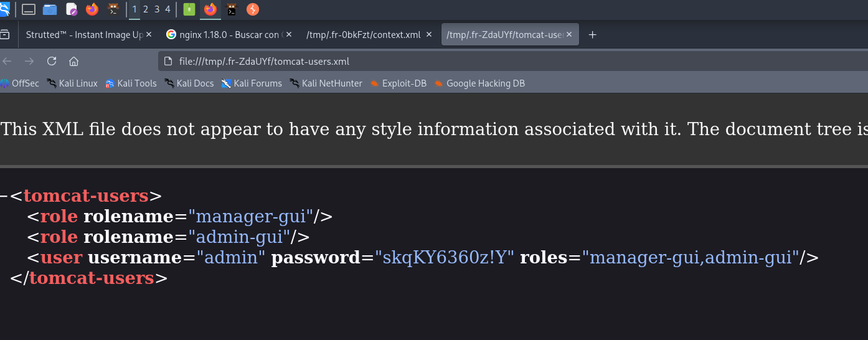Screen dimensions: 868x340
Task: Go to the browser home page
Action: click(x=73, y=61)
